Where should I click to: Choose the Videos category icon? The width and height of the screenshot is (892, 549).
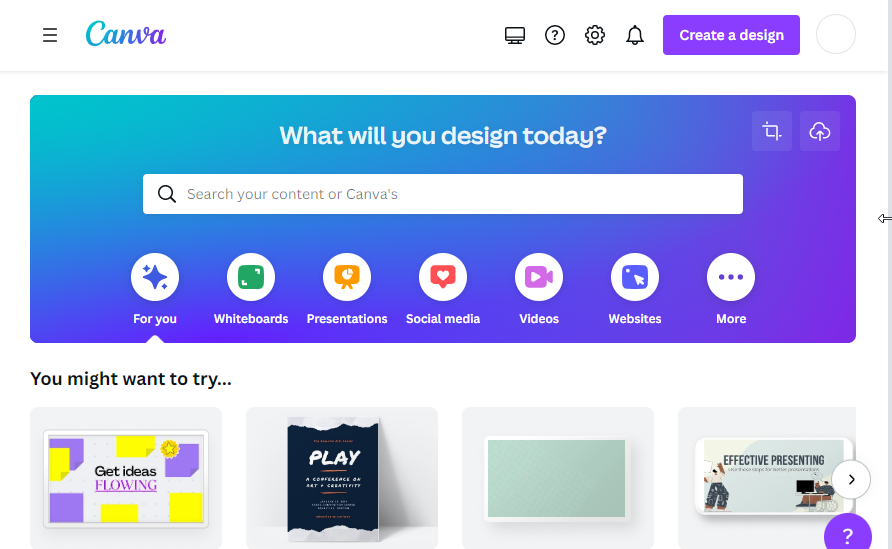pyautogui.click(x=539, y=277)
